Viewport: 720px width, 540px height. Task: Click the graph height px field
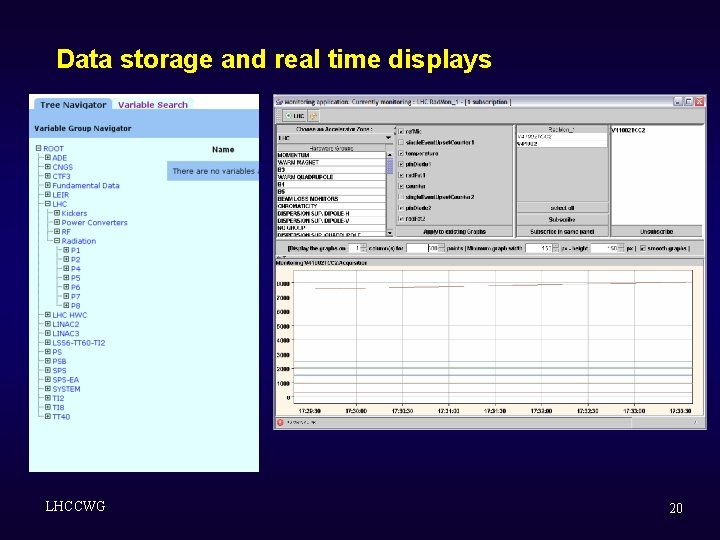click(604, 248)
